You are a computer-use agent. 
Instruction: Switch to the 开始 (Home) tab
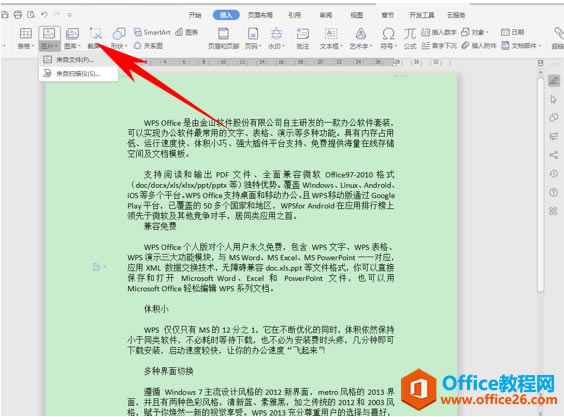[x=195, y=15]
